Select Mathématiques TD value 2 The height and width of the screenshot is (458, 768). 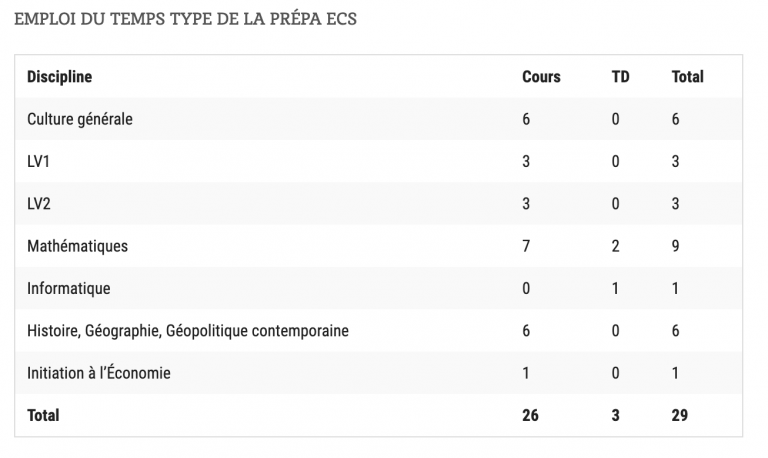coord(615,246)
